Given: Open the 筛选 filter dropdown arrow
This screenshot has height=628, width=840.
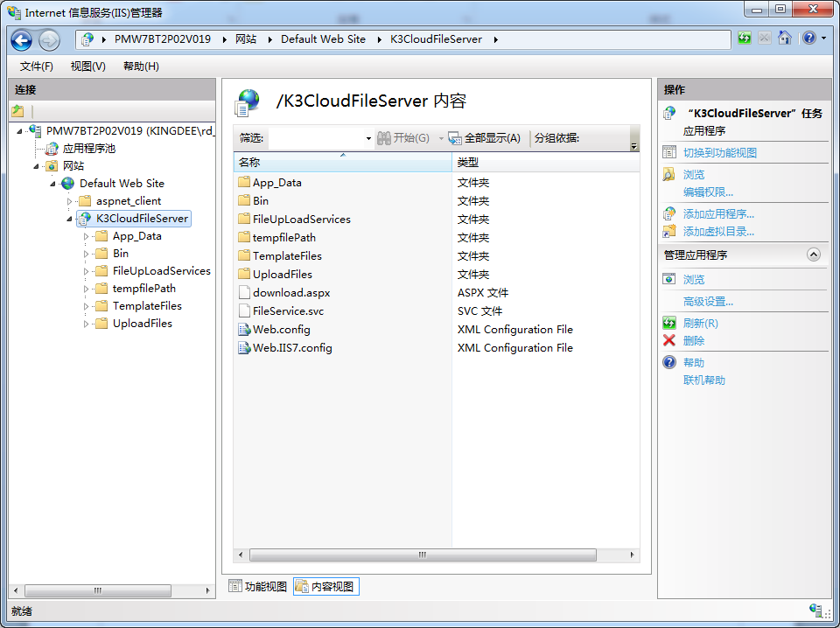Looking at the screenshot, I should coord(368,139).
